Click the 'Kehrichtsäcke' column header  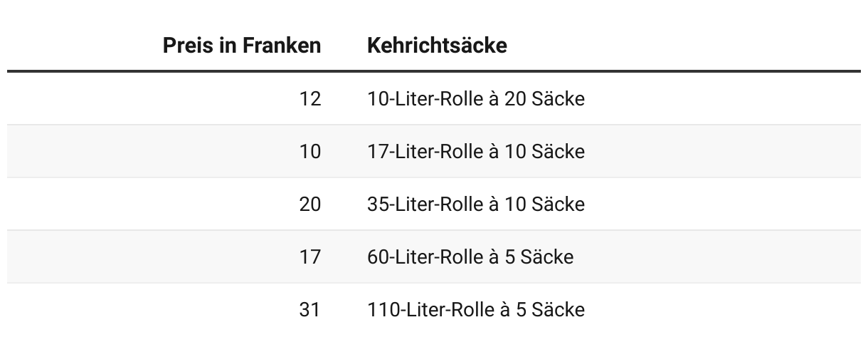coord(437,46)
